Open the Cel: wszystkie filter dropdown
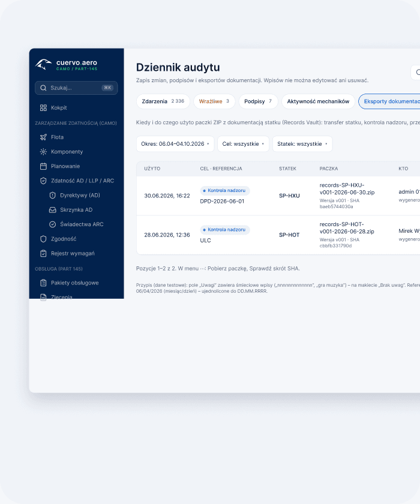The height and width of the screenshot is (504, 420). tap(243, 143)
